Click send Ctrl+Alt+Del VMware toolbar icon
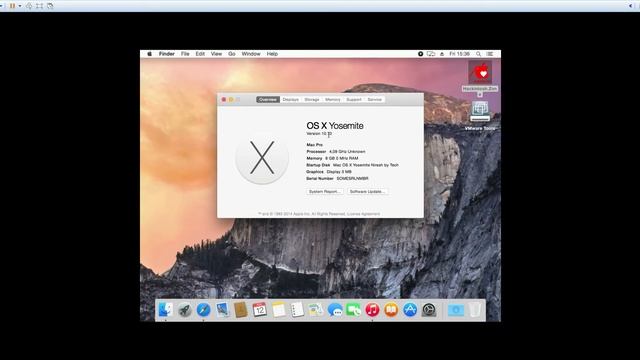 (x=29, y=6)
